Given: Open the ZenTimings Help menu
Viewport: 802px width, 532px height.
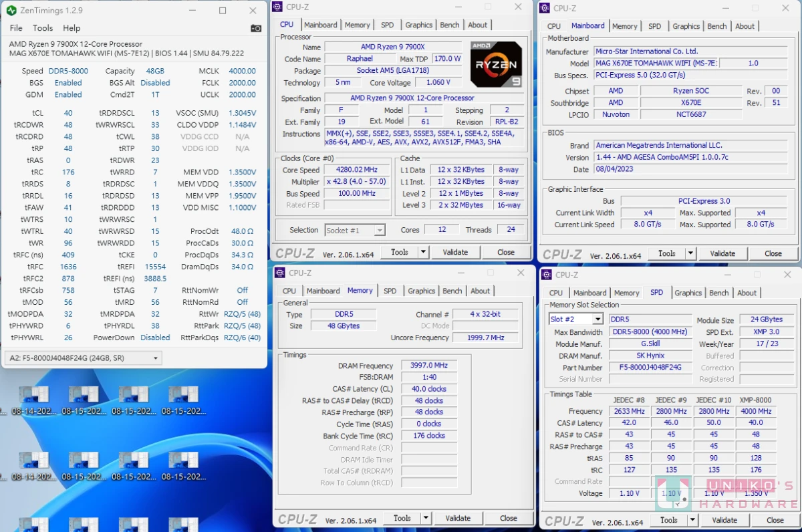Looking at the screenshot, I should [x=72, y=28].
